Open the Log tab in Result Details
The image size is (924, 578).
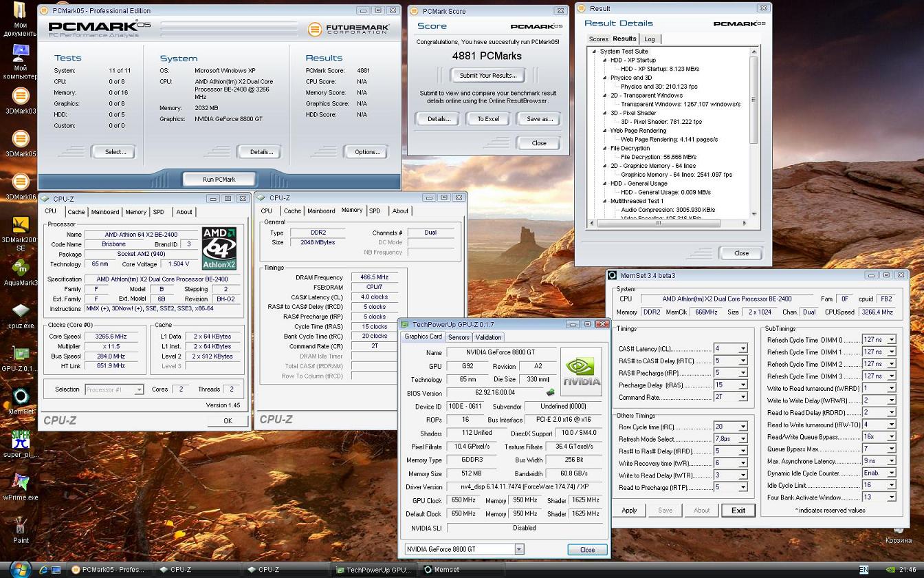click(x=650, y=39)
